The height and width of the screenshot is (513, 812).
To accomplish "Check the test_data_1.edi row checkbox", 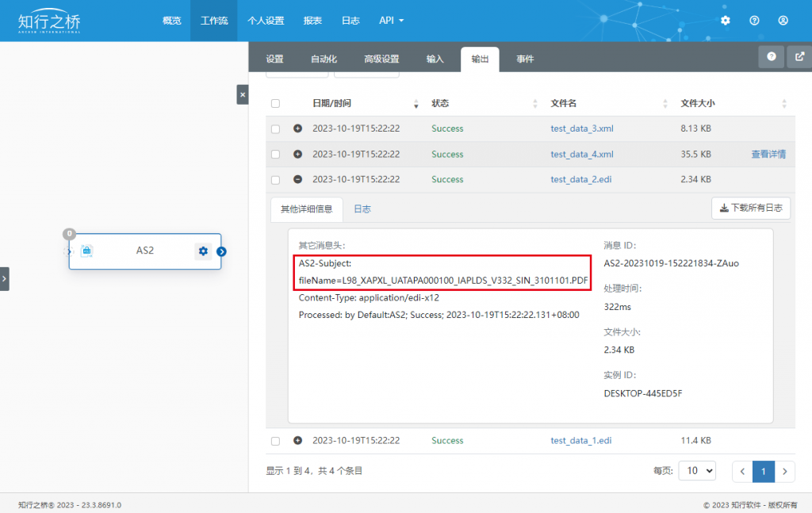I will (x=275, y=441).
